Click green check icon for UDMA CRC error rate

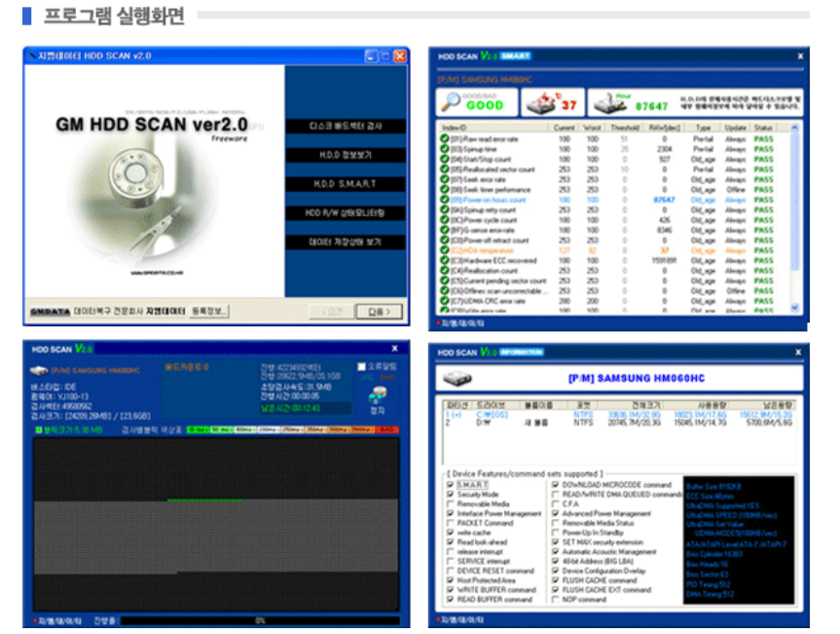tap(445, 301)
